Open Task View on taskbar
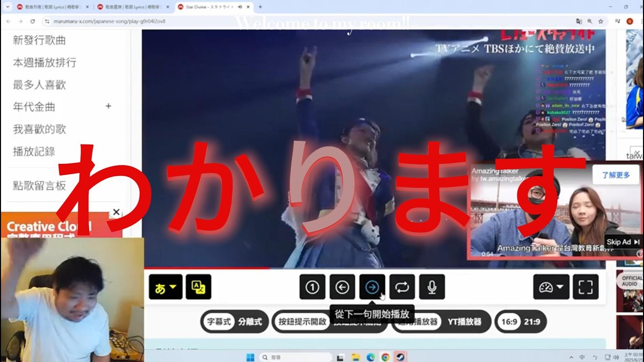The height and width of the screenshot is (362, 644). tap(341, 357)
